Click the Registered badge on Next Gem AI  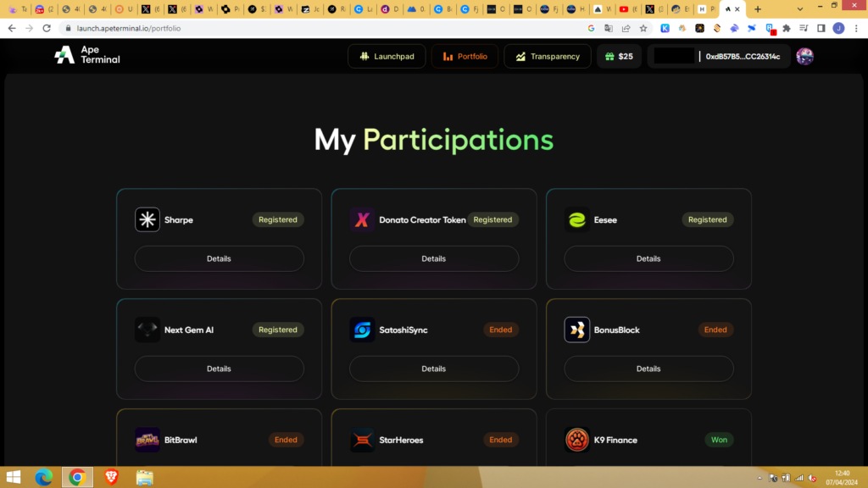pyautogui.click(x=278, y=330)
